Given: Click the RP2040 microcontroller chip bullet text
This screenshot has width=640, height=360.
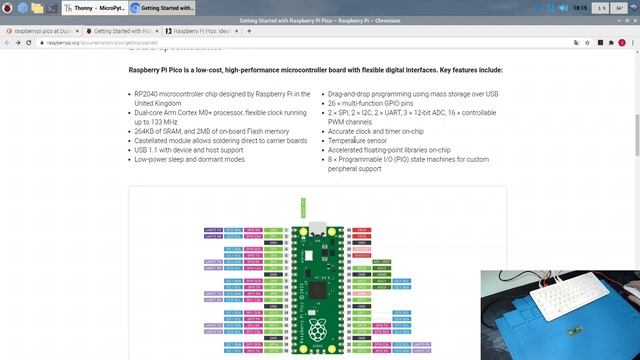Looking at the screenshot, I should click(x=222, y=99).
